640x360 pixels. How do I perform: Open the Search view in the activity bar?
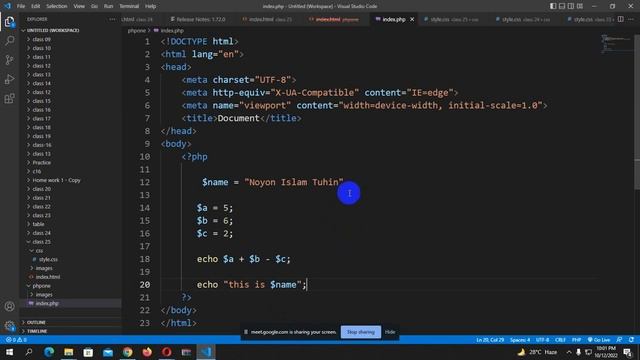point(9,40)
